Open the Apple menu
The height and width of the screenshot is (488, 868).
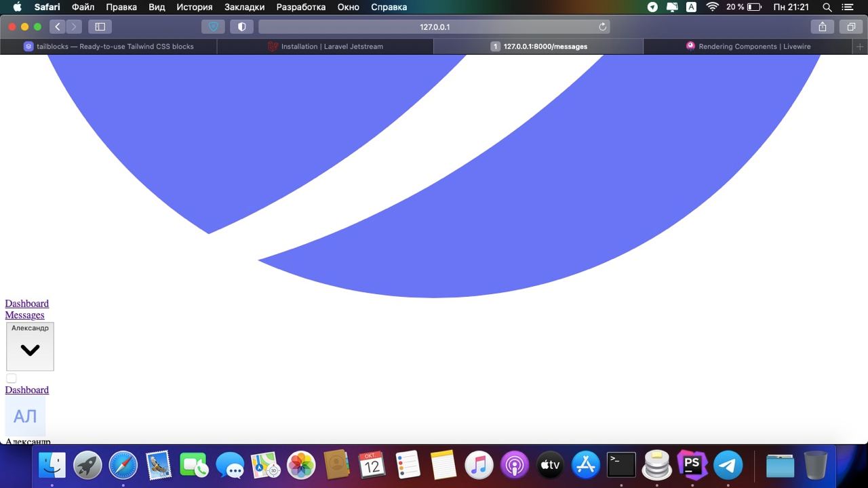[x=17, y=7]
